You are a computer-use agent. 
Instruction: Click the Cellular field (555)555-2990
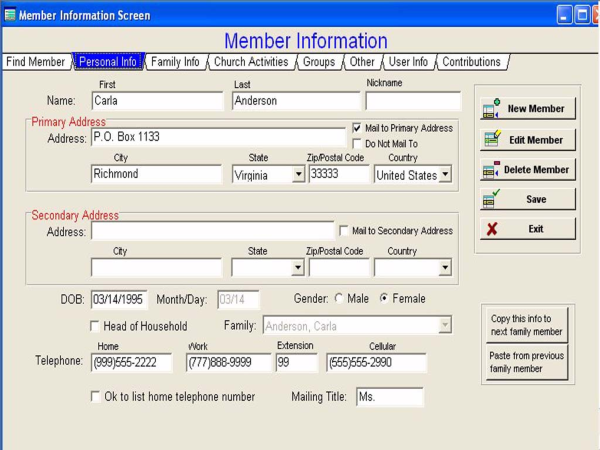pos(376,362)
